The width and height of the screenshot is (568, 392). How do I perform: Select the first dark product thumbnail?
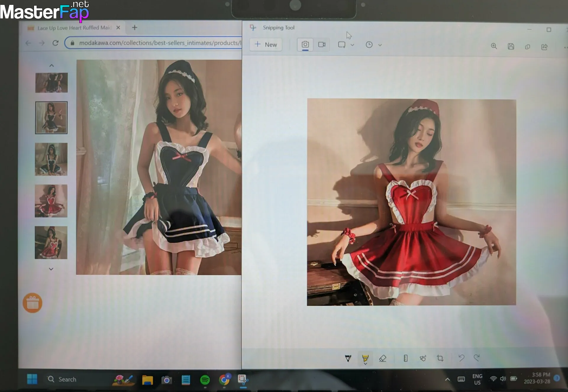coord(51,83)
